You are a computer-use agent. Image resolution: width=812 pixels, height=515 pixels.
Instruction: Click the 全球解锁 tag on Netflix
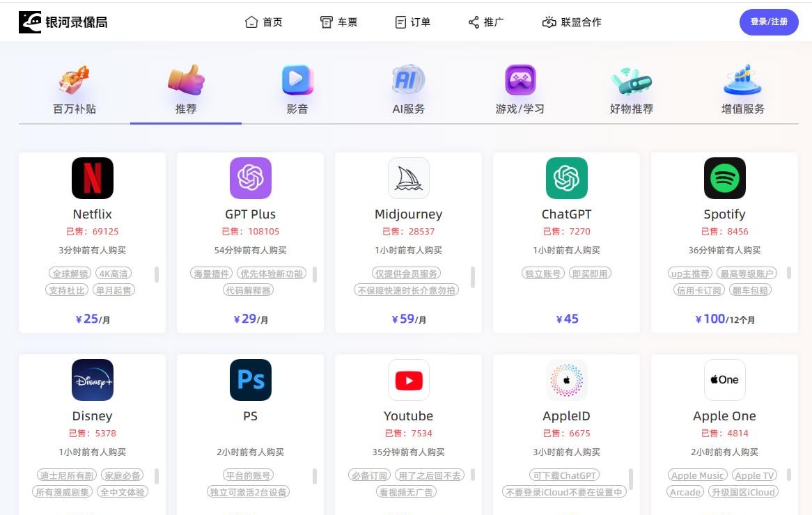point(70,274)
